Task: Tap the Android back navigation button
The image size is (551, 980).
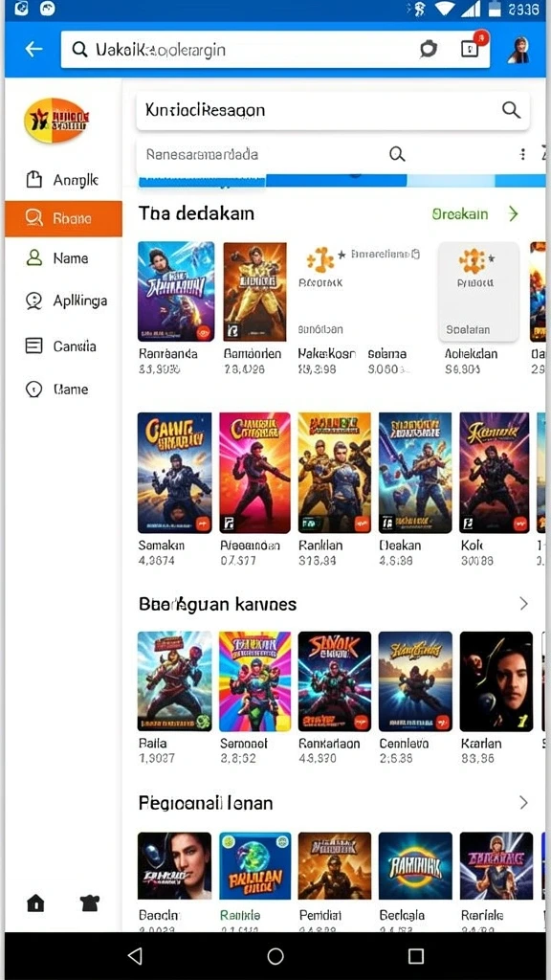Action: coord(135,955)
